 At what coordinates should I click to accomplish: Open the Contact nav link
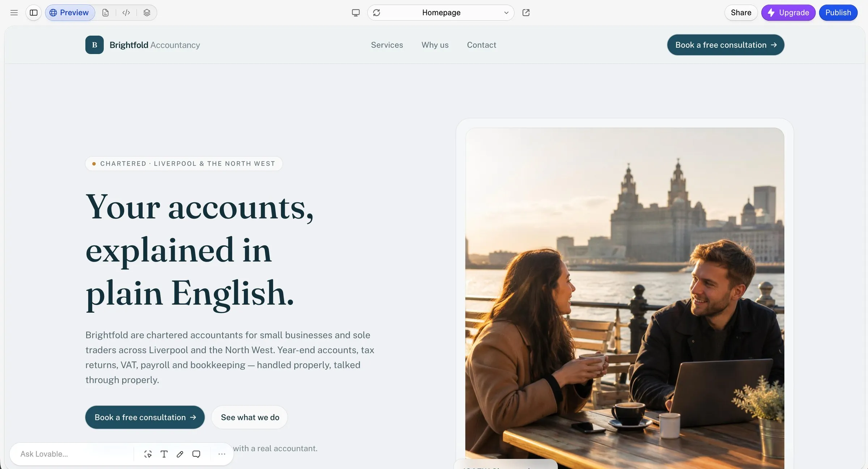click(x=482, y=45)
